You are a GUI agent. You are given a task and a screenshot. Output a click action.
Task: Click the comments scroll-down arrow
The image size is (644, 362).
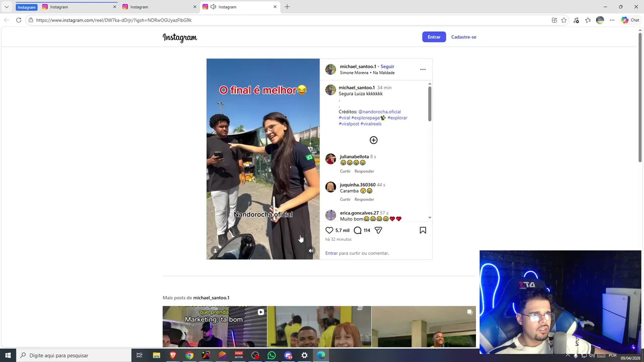pyautogui.click(x=430, y=218)
